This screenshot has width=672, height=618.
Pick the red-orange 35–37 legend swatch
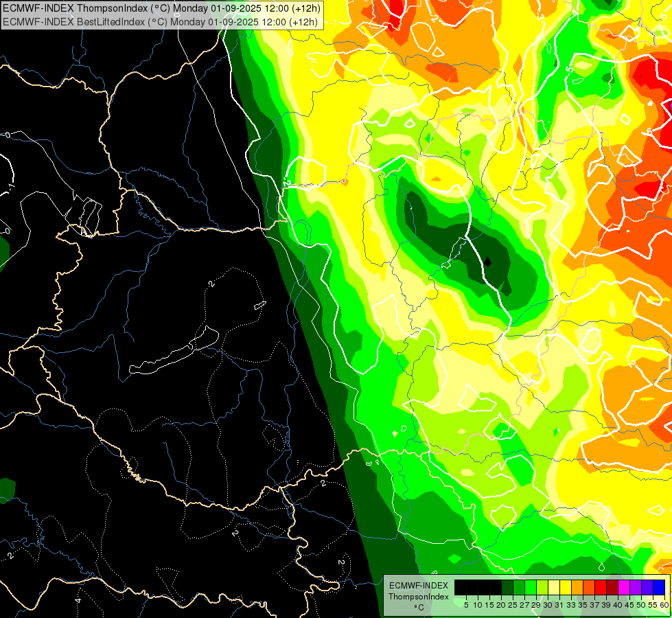pyautogui.click(x=589, y=587)
